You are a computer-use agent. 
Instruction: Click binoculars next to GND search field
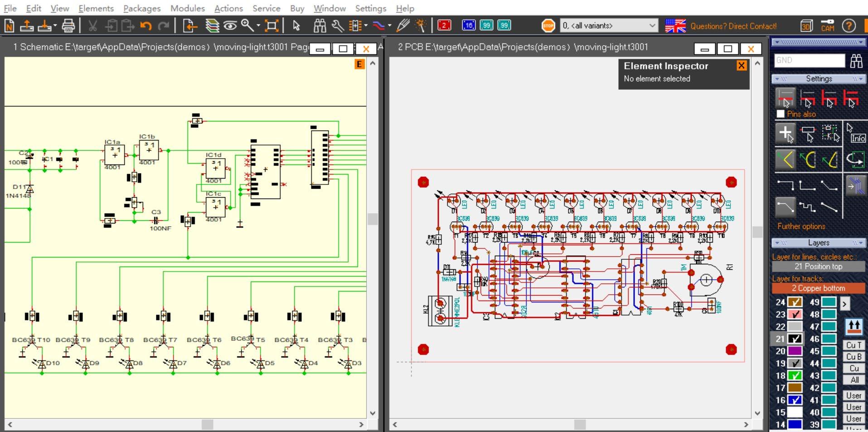coord(856,60)
